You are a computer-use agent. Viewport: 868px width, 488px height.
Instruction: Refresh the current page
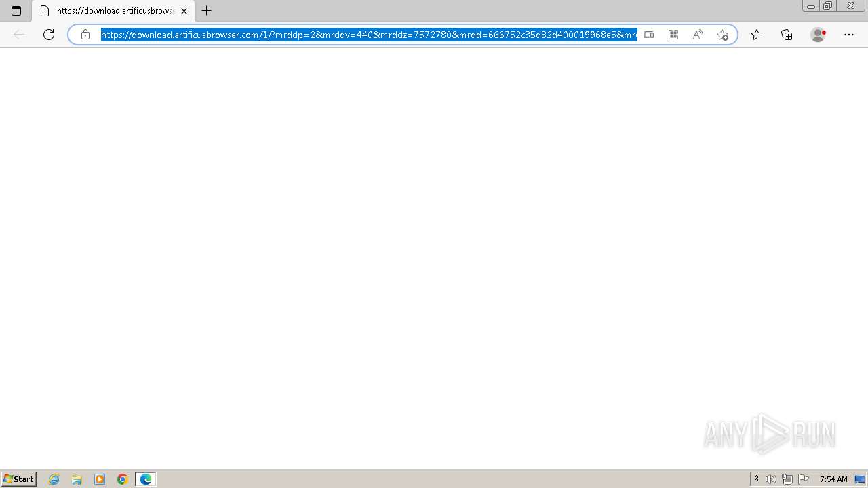click(x=49, y=35)
